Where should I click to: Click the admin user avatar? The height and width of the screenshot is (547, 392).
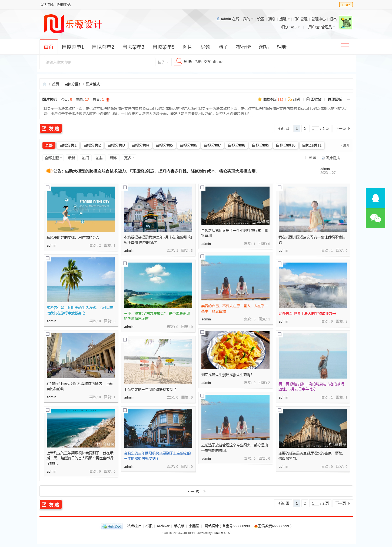pyautogui.click(x=346, y=22)
